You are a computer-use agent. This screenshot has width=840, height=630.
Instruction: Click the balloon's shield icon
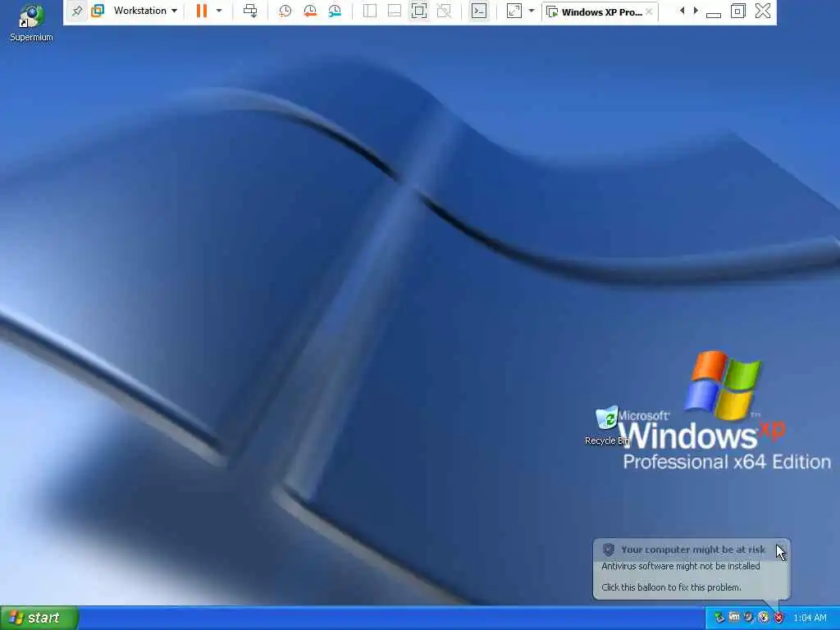(608, 550)
